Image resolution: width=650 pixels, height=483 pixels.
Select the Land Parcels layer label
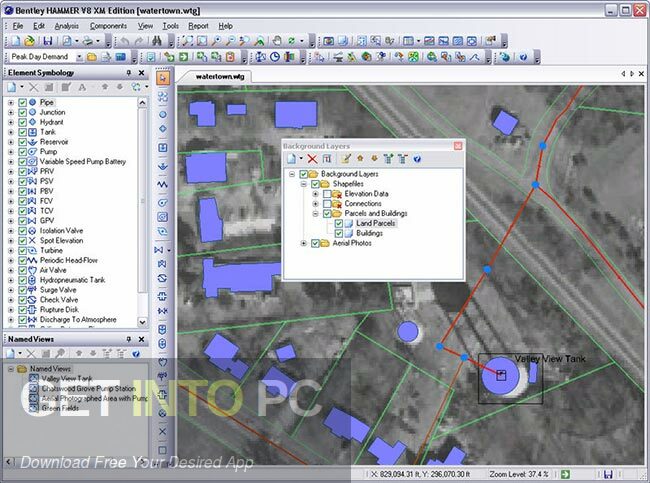tap(376, 223)
